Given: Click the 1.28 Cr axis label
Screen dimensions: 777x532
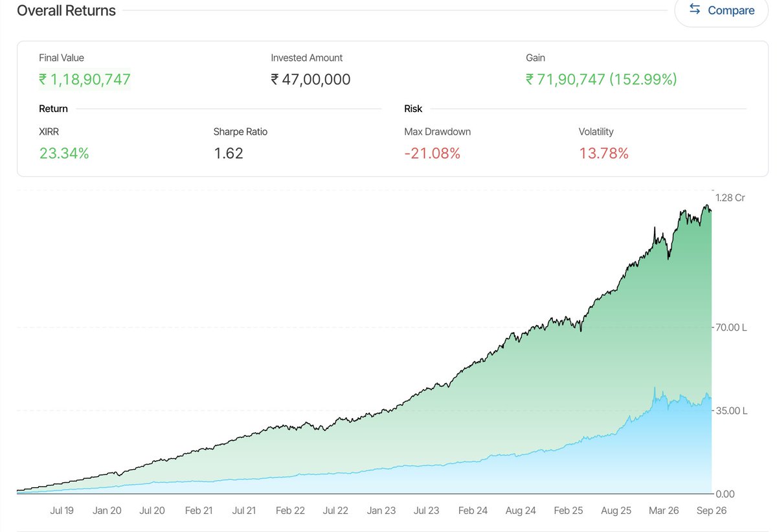Looking at the screenshot, I should coord(730,198).
